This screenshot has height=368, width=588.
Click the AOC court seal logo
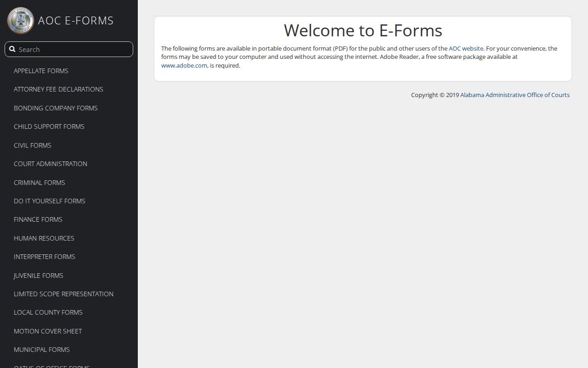pyautogui.click(x=20, y=20)
